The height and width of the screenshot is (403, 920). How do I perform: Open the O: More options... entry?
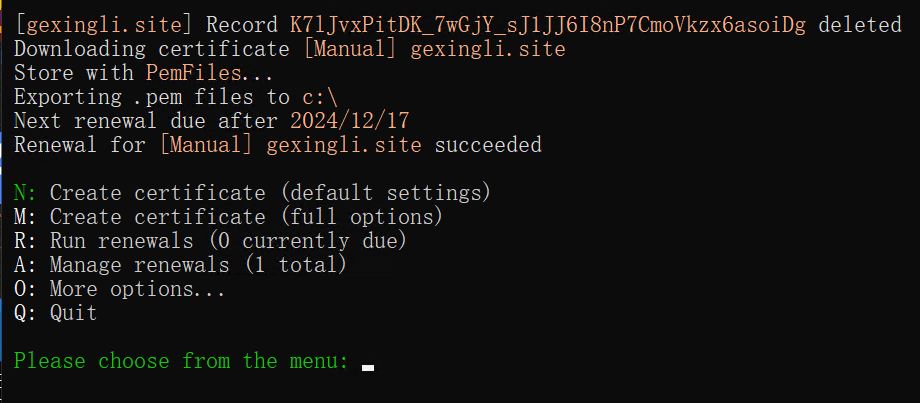[120, 289]
